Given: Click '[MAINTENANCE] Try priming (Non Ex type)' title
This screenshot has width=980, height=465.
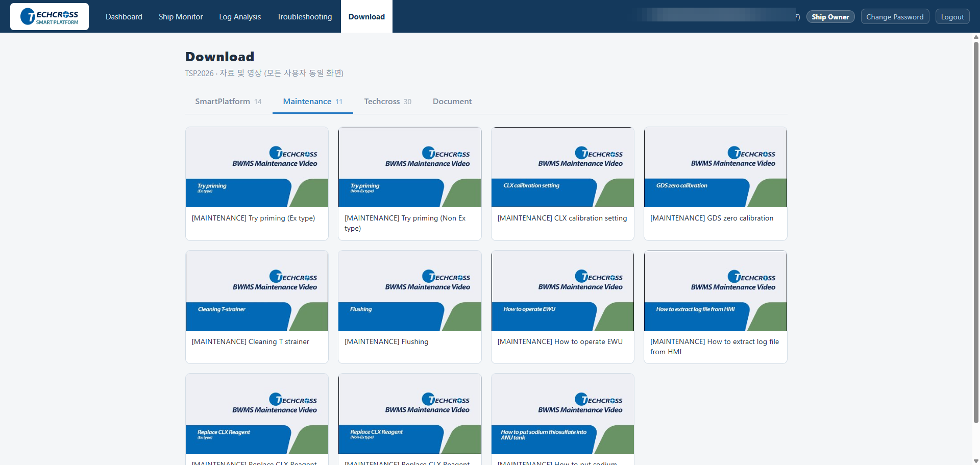Looking at the screenshot, I should click(405, 223).
